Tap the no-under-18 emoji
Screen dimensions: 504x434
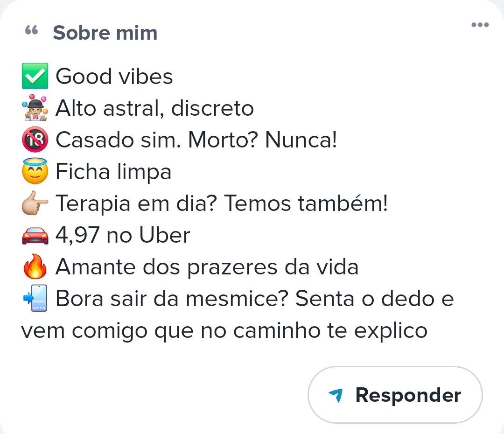click(x=35, y=140)
